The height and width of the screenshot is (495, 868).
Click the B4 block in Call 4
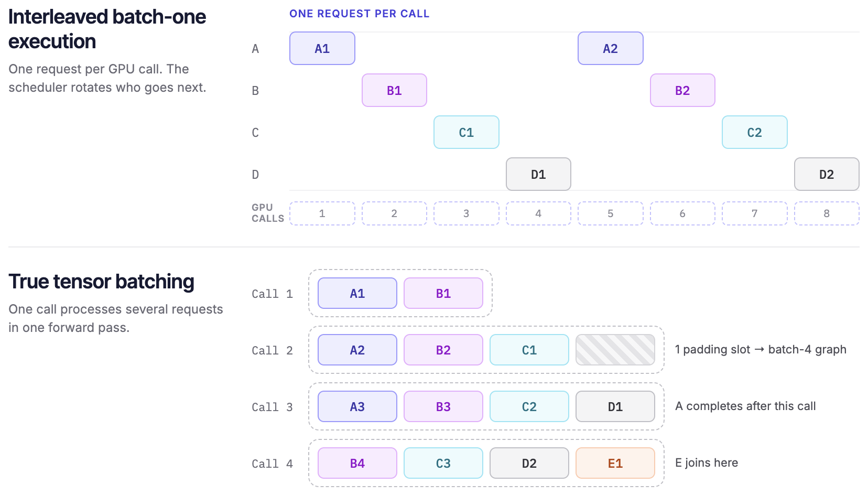357,463
